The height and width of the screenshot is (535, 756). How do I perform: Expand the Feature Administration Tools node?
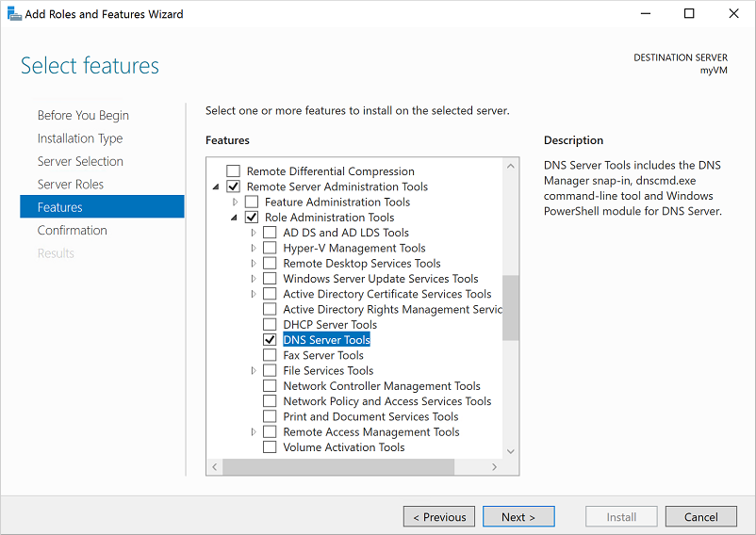pyautogui.click(x=236, y=203)
